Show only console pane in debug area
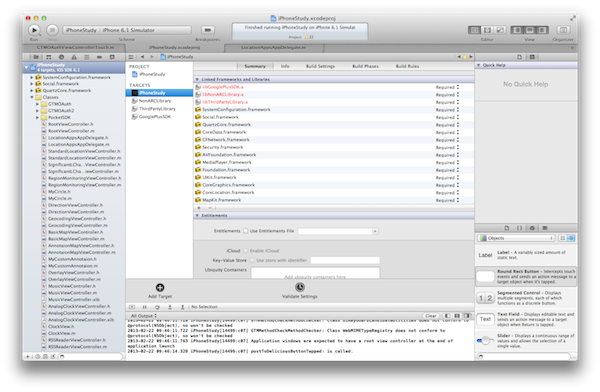 point(467,316)
